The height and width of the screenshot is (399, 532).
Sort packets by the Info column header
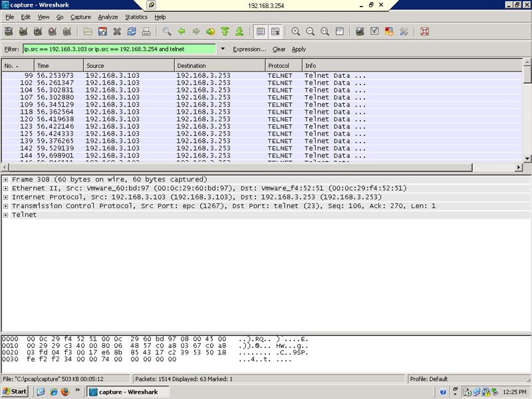412,65
